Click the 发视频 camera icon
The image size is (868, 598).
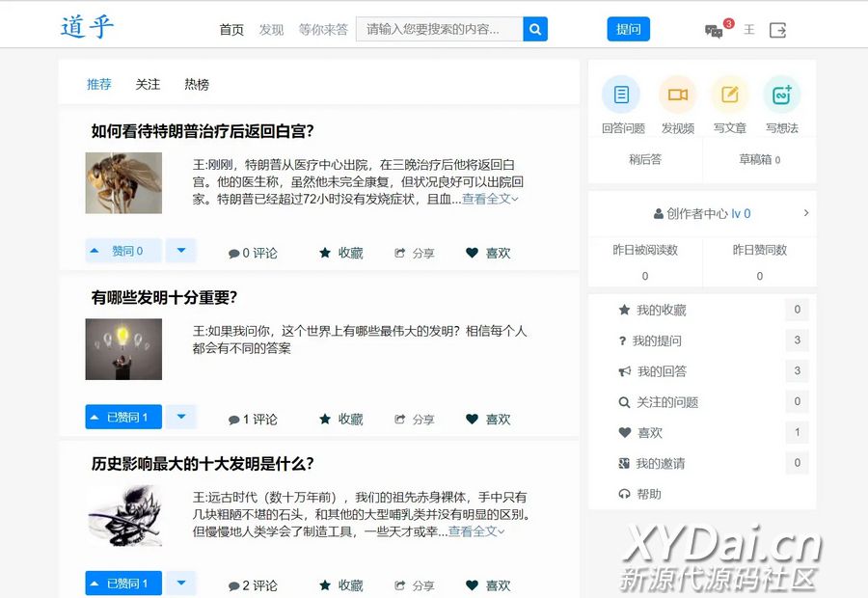tap(678, 95)
